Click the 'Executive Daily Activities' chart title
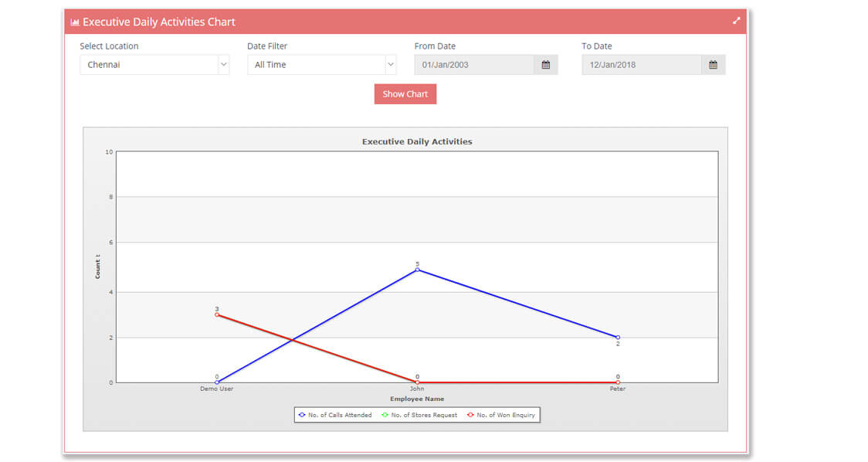Image resolution: width=868 pixels, height=462 pixels. coord(416,141)
